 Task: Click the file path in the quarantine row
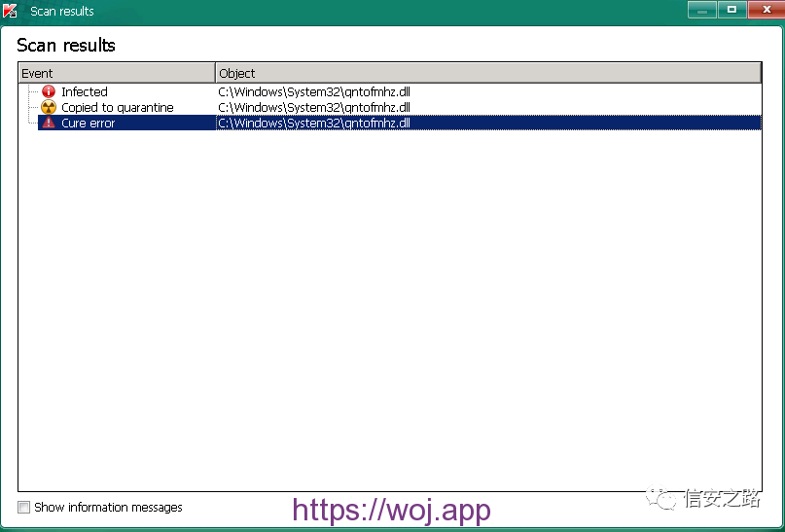tap(314, 107)
